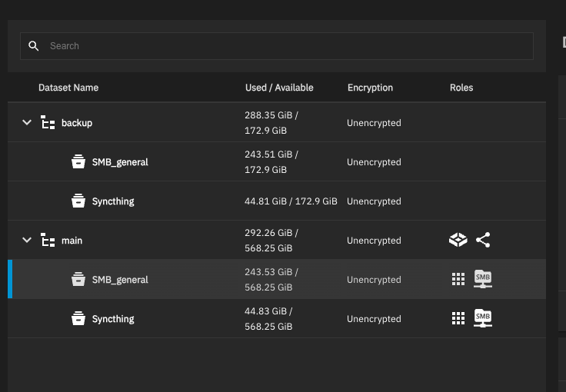This screenshot has height=392, width=566.
Task: Click the share role icon on main
Action: coord(483,240)
